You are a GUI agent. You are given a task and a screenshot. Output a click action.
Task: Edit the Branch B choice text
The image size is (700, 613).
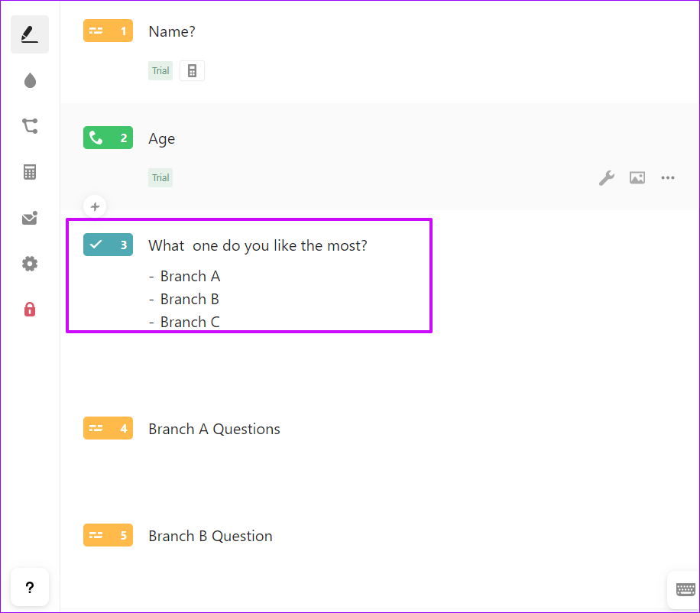click(x=190, y=299)
